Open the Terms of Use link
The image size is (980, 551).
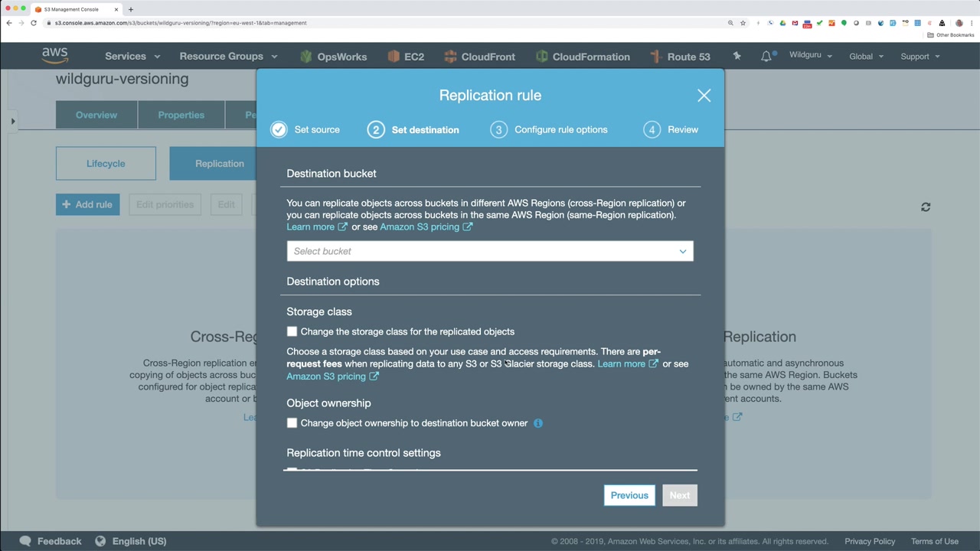[935, 541]
